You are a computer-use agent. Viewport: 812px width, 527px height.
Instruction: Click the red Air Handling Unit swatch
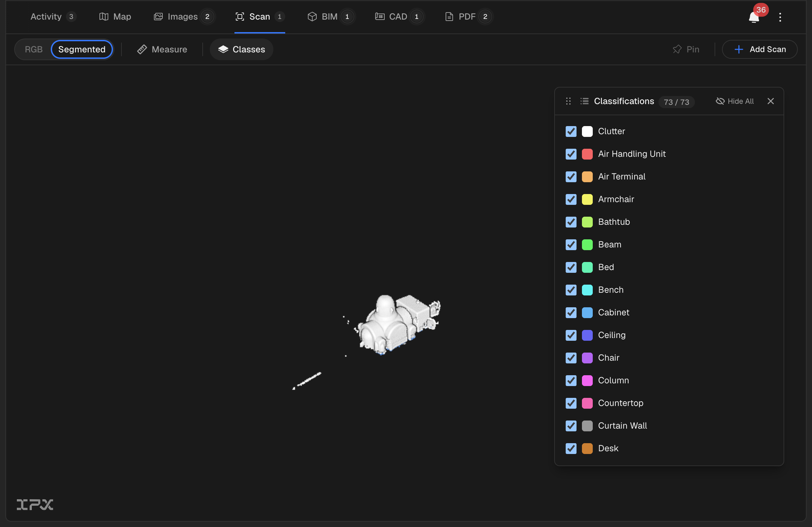587,154
